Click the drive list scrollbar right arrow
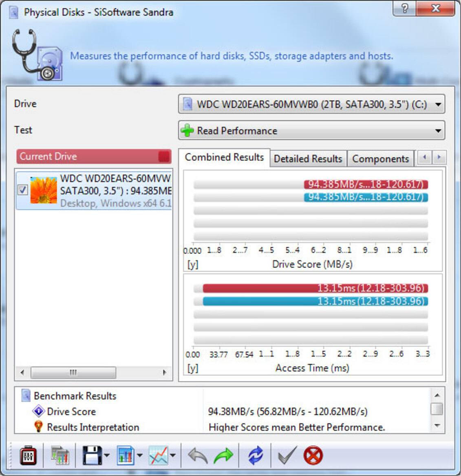Viewport: 461px width, 476px height. 165,372
